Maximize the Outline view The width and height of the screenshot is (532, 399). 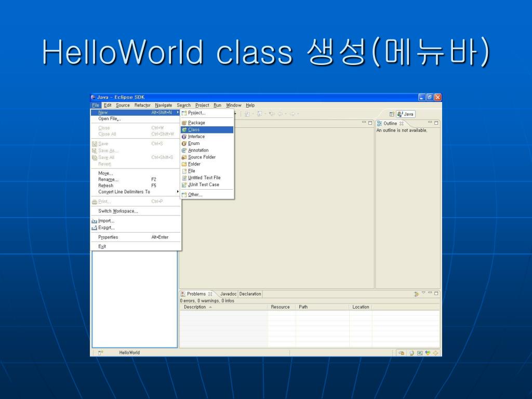tap(436, 123)
